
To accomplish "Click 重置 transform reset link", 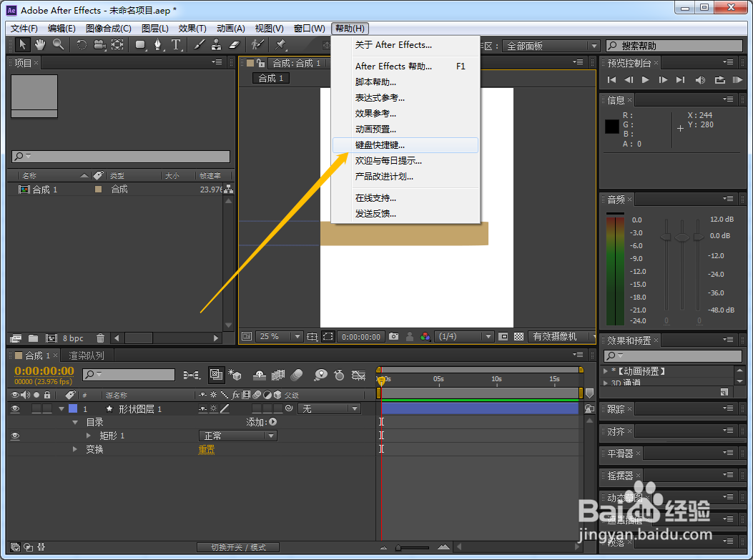I will tap(207, 449).
